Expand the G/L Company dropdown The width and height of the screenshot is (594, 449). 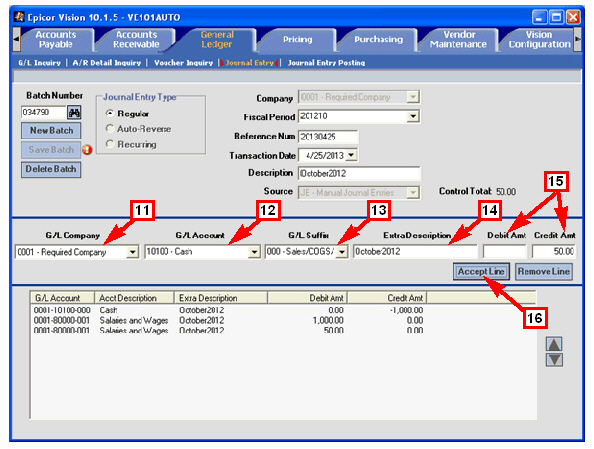(x=132, y=252)
